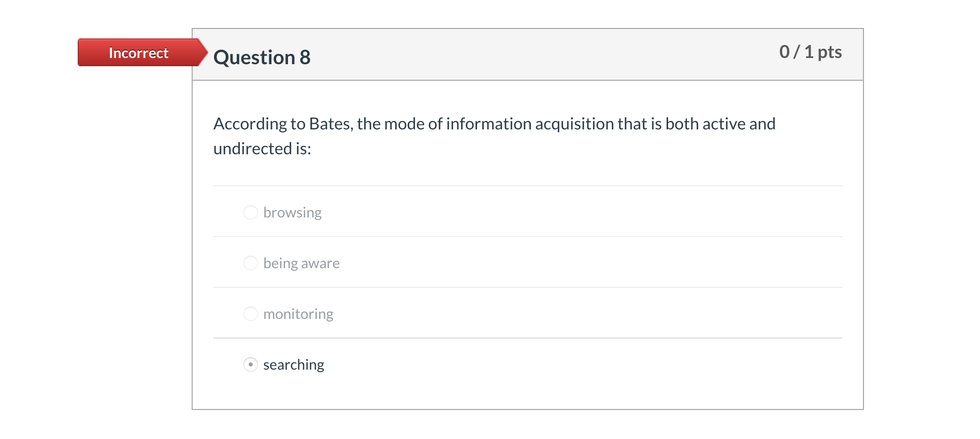
Task: Click the question header bar
Action: pyautogui.click(x=518, y=54)
